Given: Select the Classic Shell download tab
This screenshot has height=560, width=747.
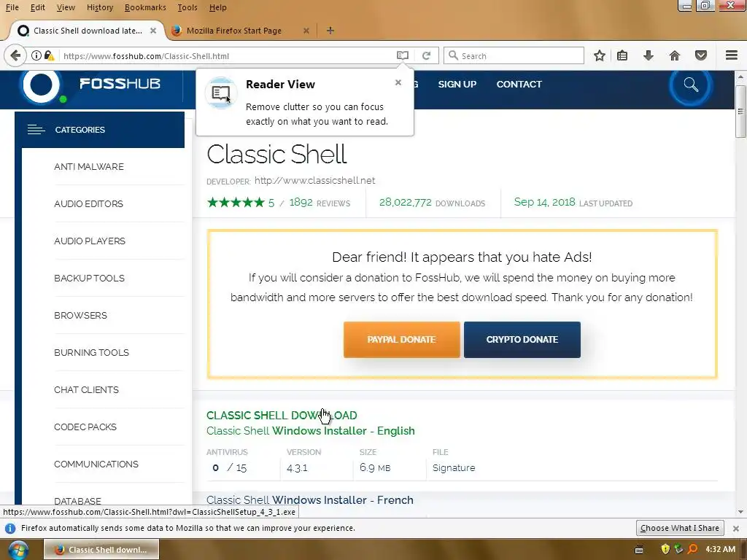Looking at the screenshot, I should click(86, 31).
